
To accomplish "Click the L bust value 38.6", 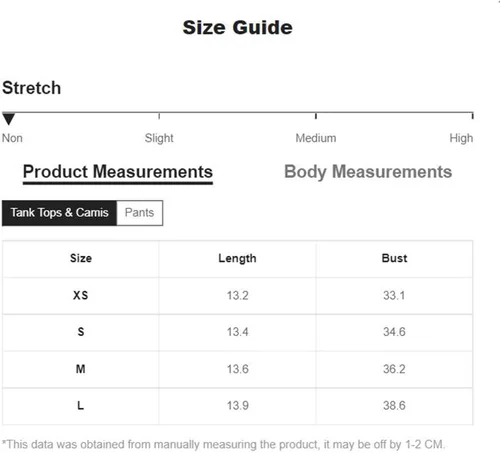I will pyautogui.click(x=394, y=406).
